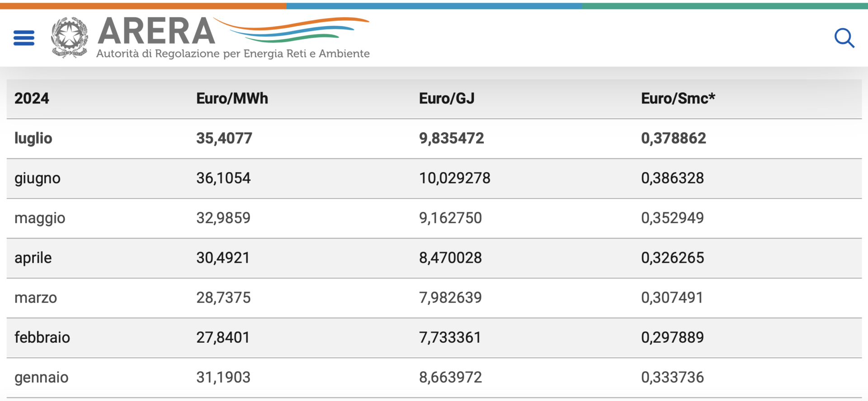Select the aprile row label
The image size is (868, 401).
tap(33, 258)
